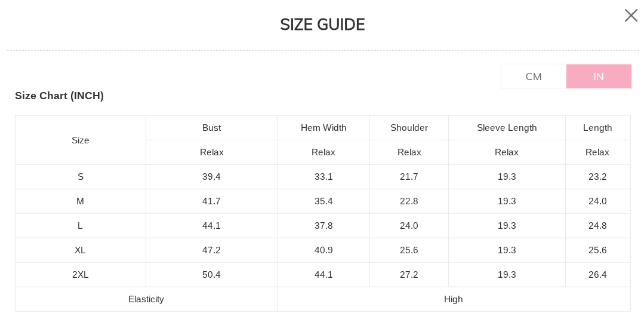Click the High elasticity value cell
This screenshot has width=644, height=319.
454,299
